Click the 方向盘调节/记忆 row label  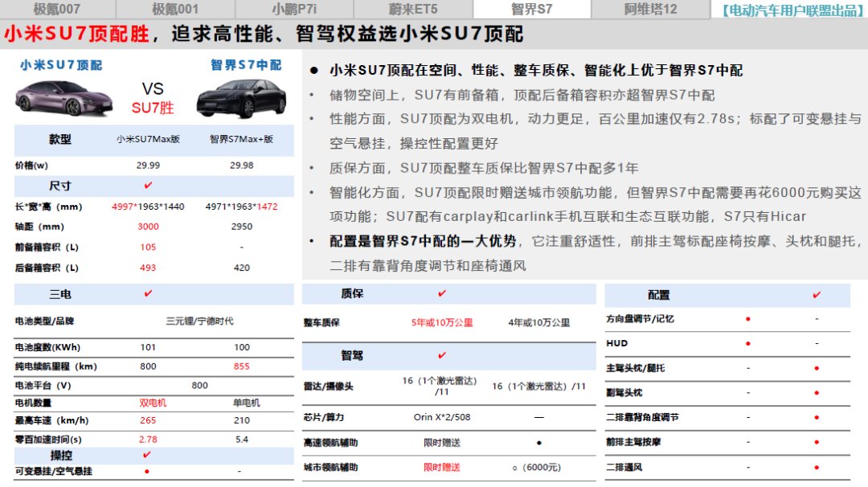[x=640, y=319]
